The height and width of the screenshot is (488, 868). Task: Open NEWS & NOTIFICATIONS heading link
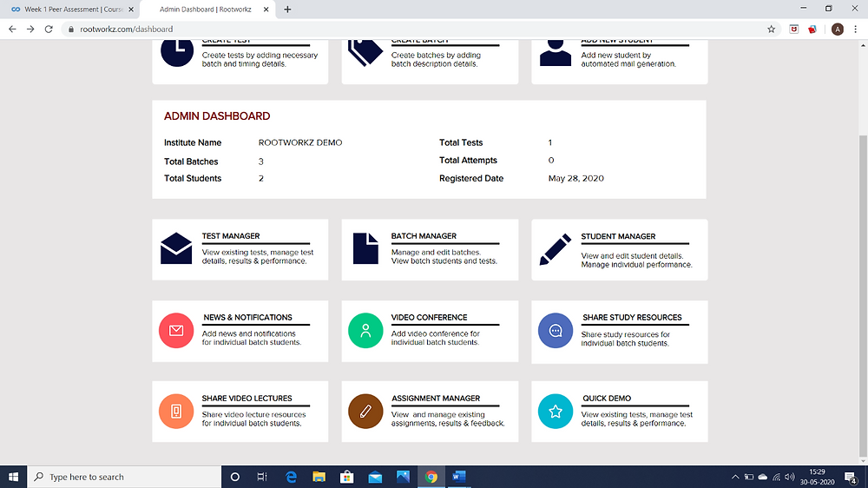pos(247,318)
